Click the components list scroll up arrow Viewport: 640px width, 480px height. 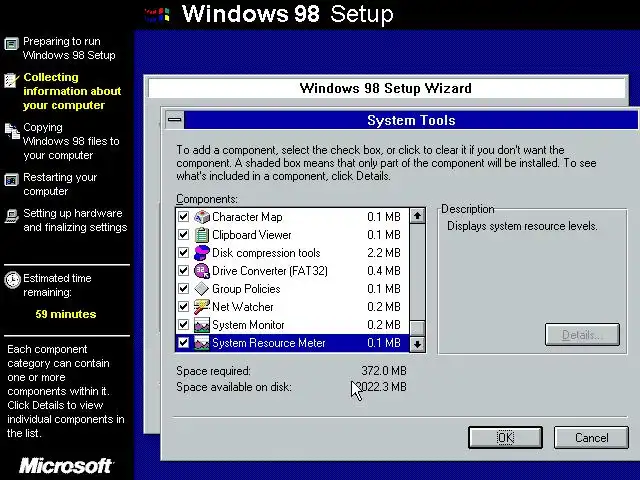(417, 216)
